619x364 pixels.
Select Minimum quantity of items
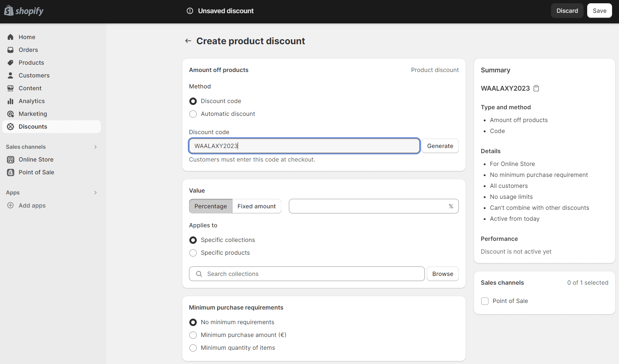point(193,348)
